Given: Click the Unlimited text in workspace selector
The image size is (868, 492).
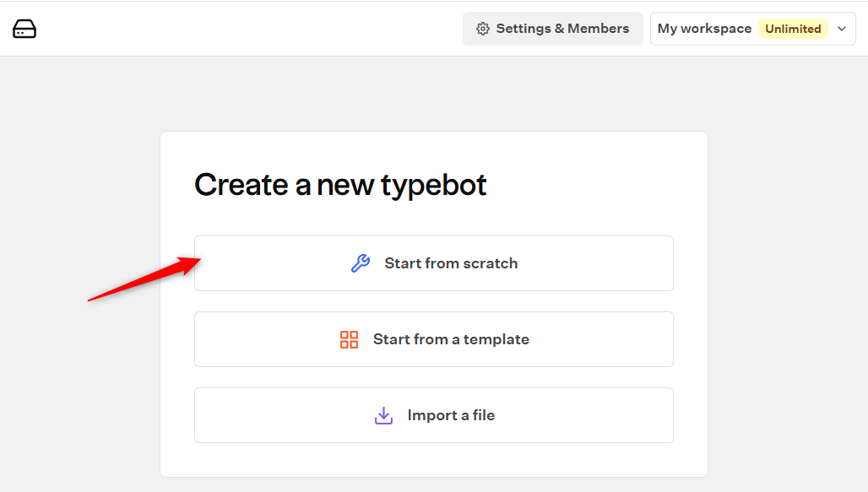Looking at the screenshot, I should click(x=793, y=29).
